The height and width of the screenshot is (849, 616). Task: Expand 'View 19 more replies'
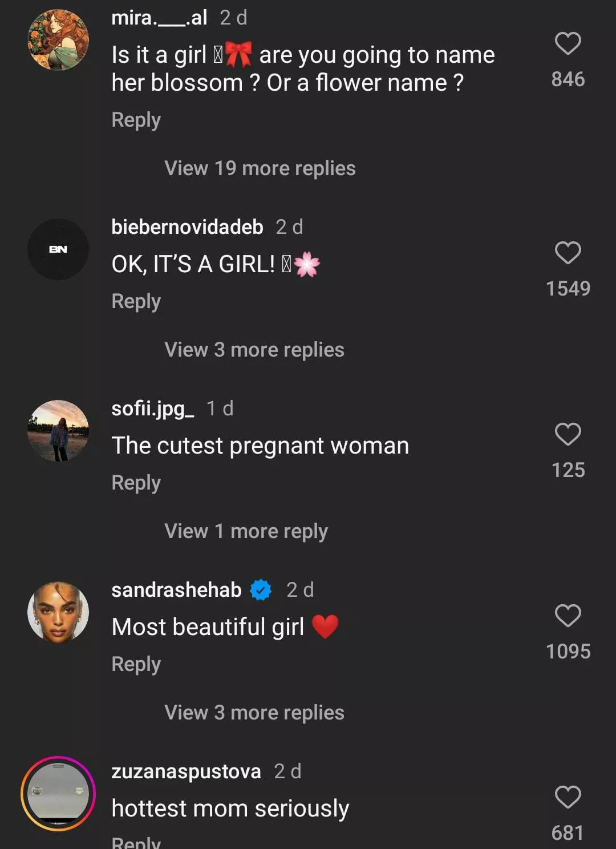click(260, 168)
